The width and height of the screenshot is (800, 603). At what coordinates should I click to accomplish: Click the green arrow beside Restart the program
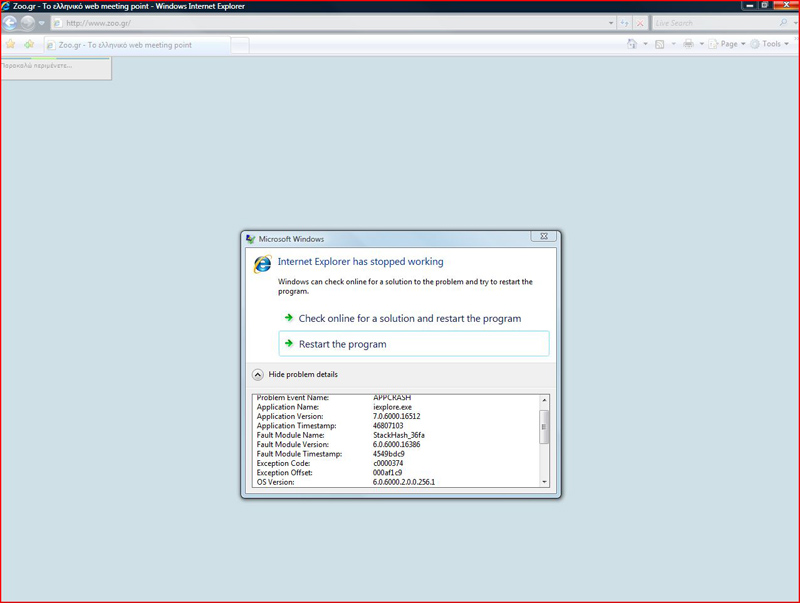coord(289,343)
